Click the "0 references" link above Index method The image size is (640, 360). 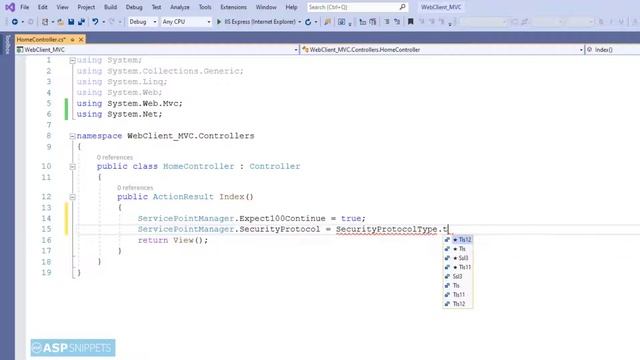click(x=135, y=188)
